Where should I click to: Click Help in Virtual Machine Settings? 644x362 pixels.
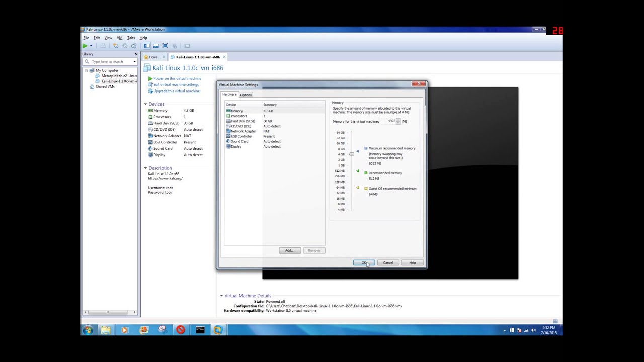click(x=413, y=263)
